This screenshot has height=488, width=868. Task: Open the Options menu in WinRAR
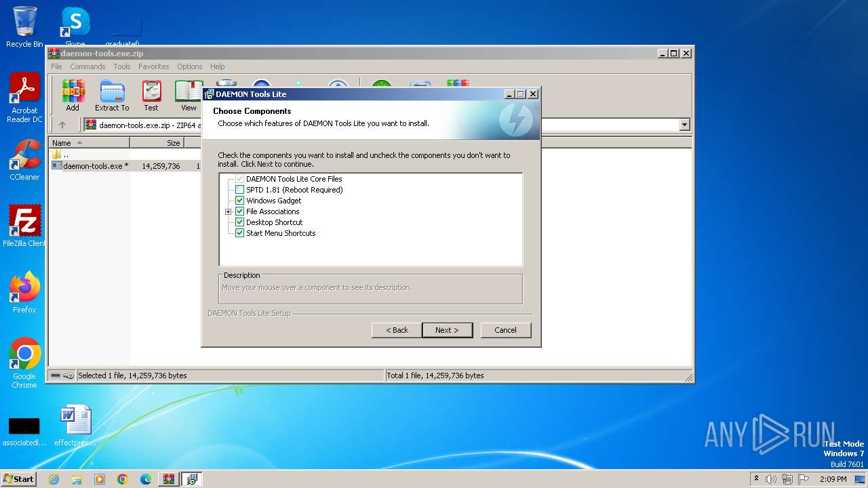pyautogui.click(x=190, y=66)
